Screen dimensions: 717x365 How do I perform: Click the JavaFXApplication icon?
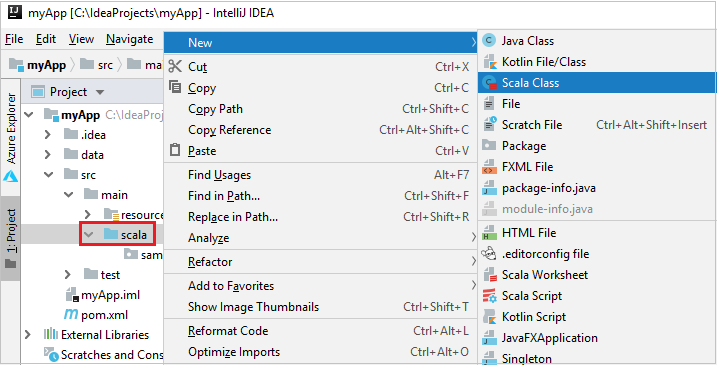489,338
